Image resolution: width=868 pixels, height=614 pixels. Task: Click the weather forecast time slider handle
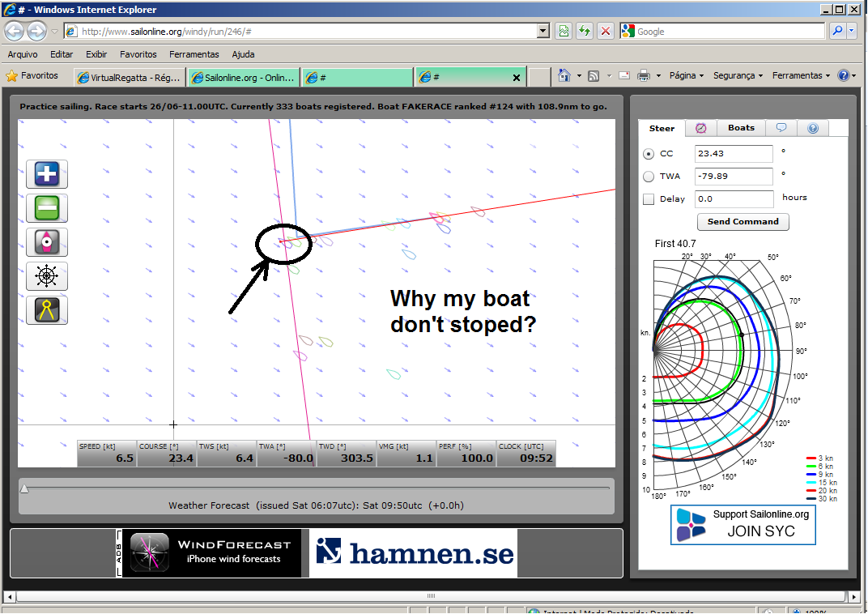(24, 488)
